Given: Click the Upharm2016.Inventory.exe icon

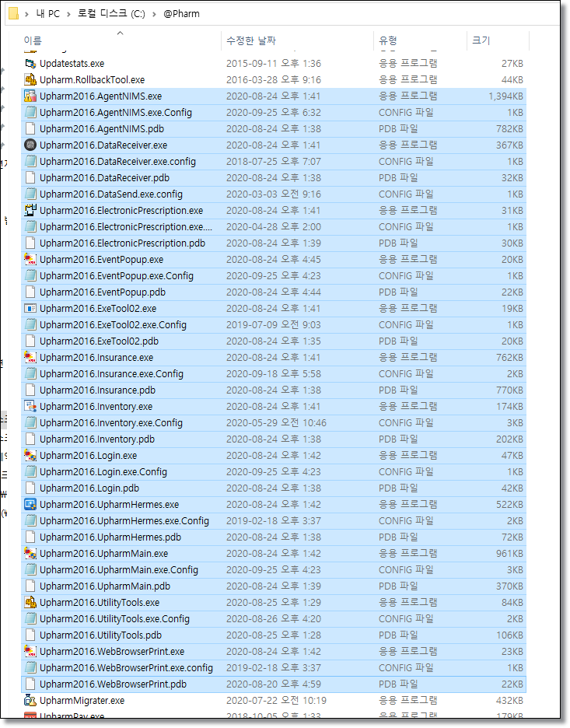Looking at the screenshot, I should click(30, 407).
